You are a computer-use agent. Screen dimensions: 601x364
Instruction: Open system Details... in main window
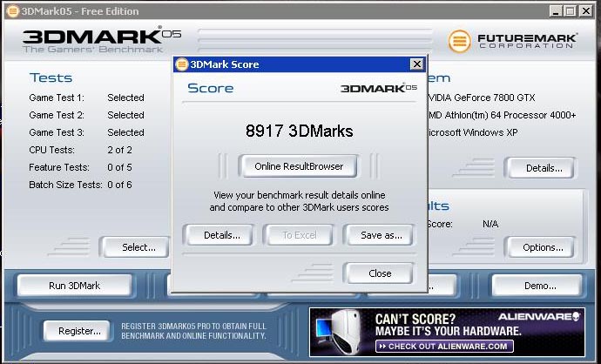point(542,168)
